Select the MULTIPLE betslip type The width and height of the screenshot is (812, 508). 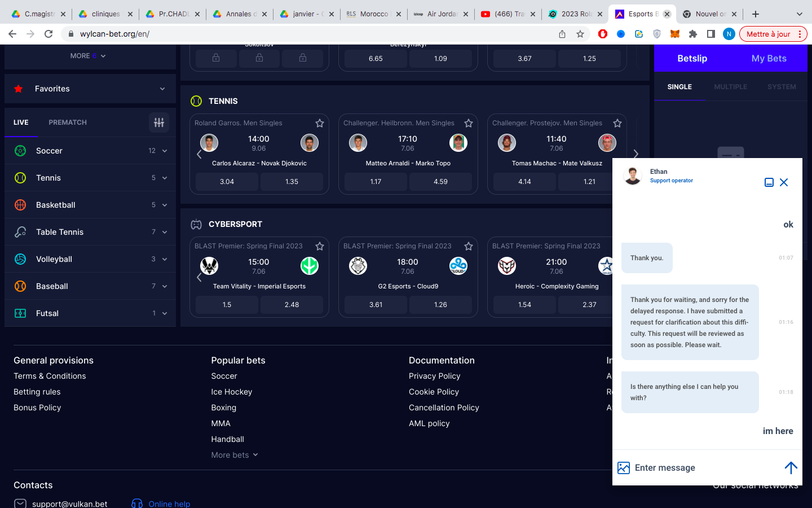tap(730, 87)
